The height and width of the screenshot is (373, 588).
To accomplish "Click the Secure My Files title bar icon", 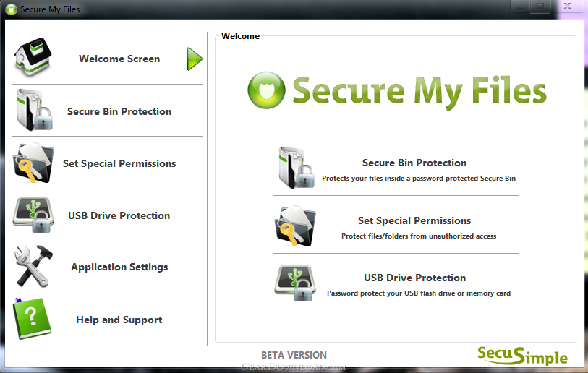I will point(11,9).
